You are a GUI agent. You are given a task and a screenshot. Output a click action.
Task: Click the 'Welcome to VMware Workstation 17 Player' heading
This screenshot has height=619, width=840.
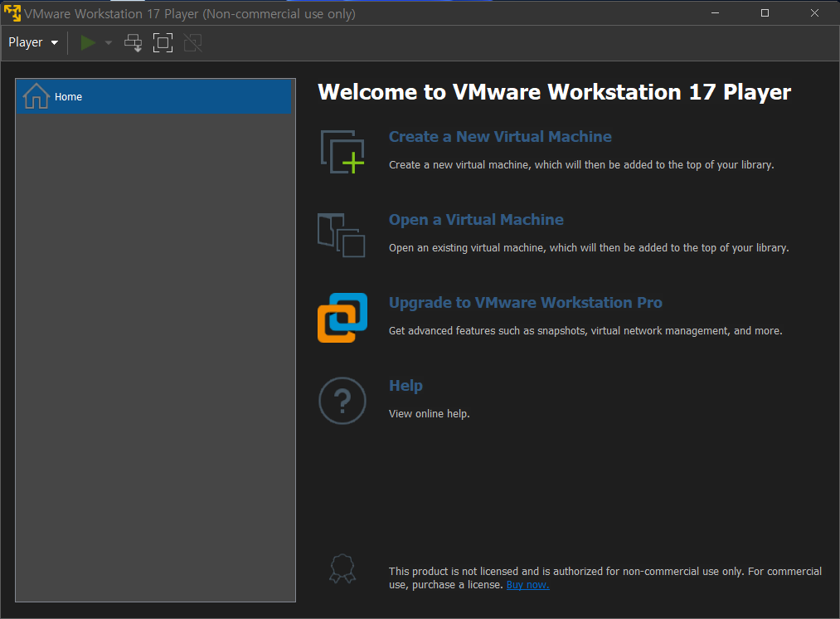[555, 92]
